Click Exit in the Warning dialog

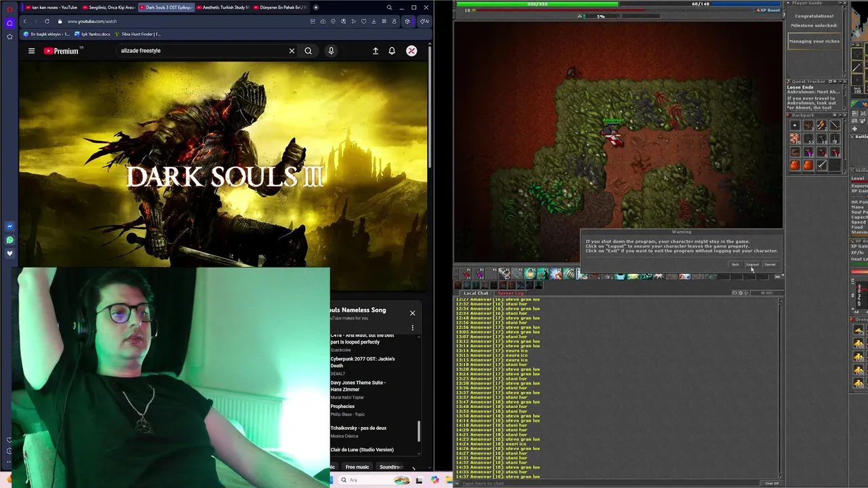736,264
